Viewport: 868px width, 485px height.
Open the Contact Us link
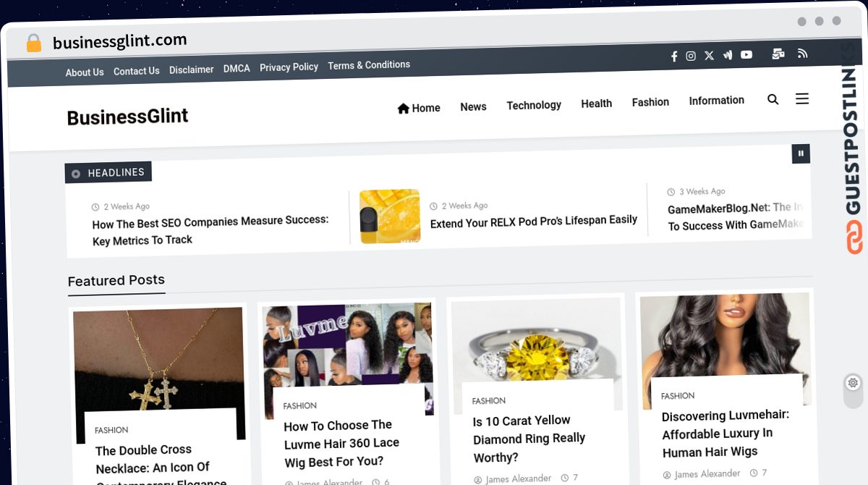[136, 71]
